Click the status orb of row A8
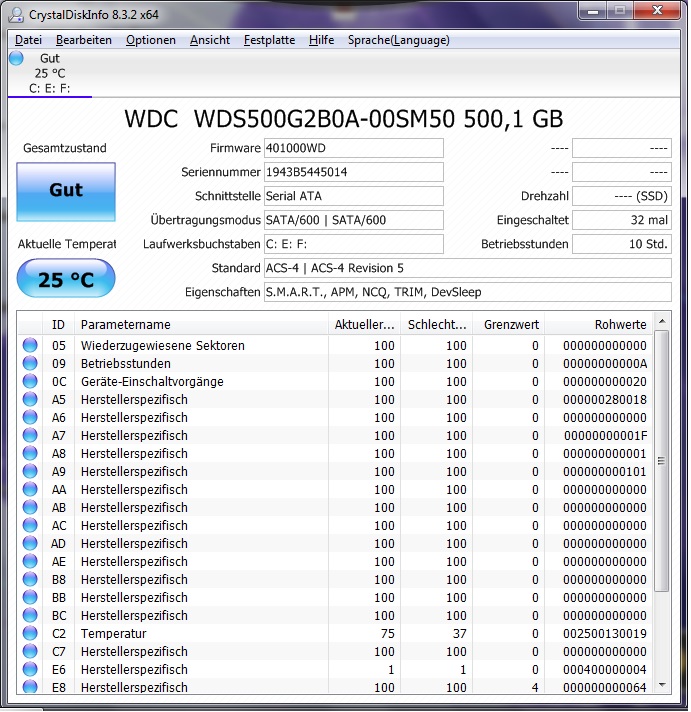This screenshot has height=712, width=691. click(30, 454)
